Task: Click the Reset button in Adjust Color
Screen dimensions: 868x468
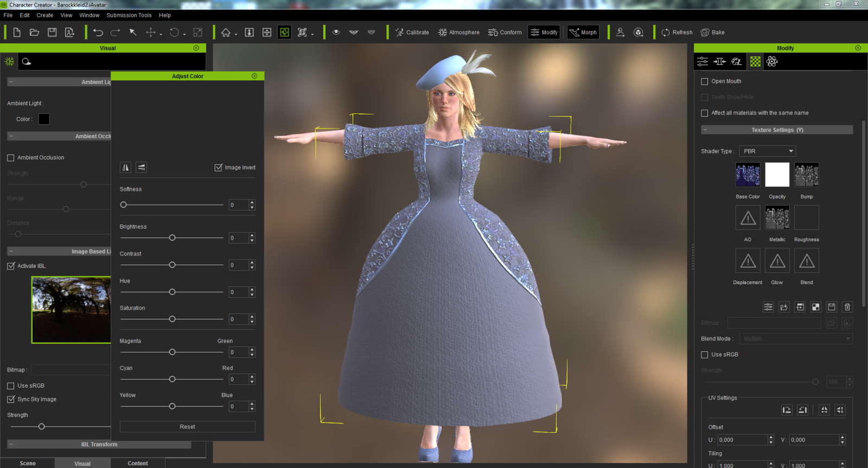Action: point(187,427)
